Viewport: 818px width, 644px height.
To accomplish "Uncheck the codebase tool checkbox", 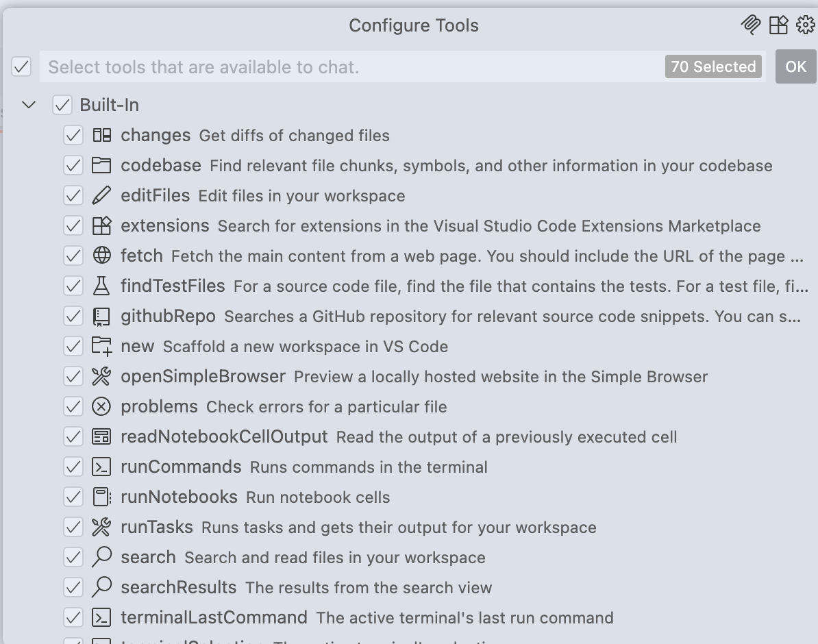I will point(73,165).
